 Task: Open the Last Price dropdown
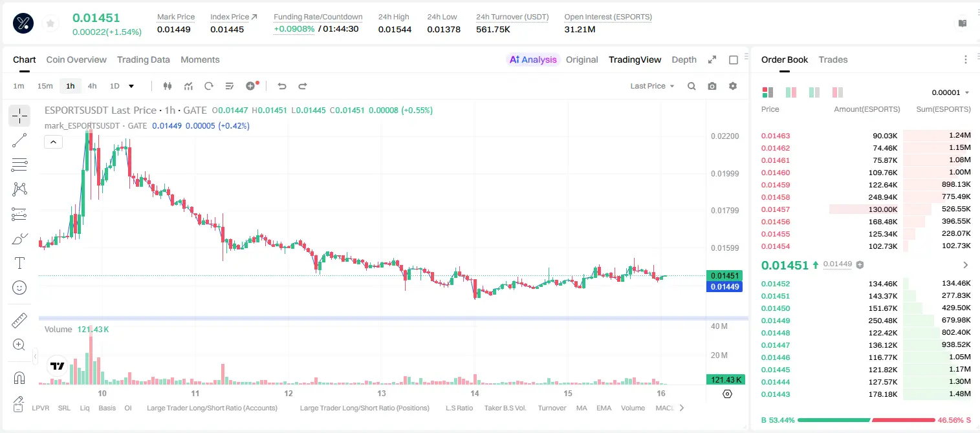[x=652, y=86]
